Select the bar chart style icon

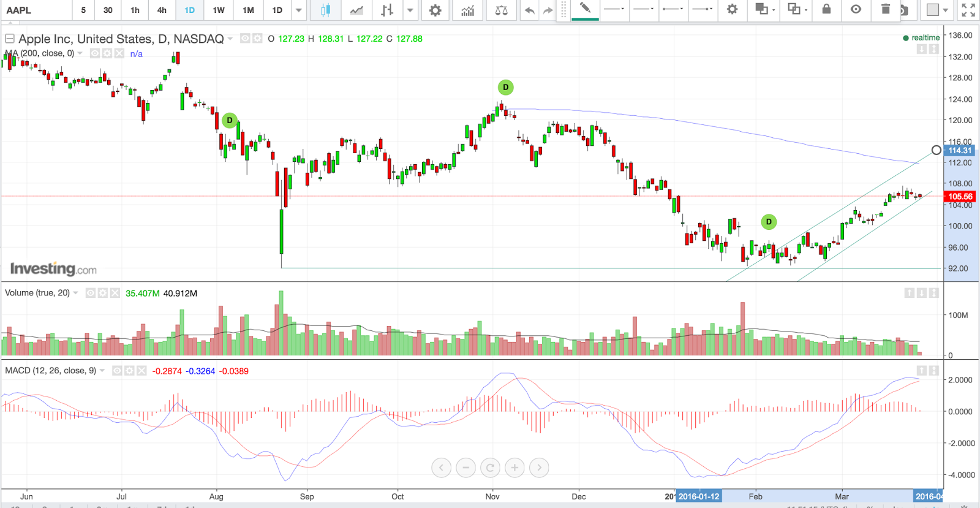pyautogui.click(x=386, y=10)
